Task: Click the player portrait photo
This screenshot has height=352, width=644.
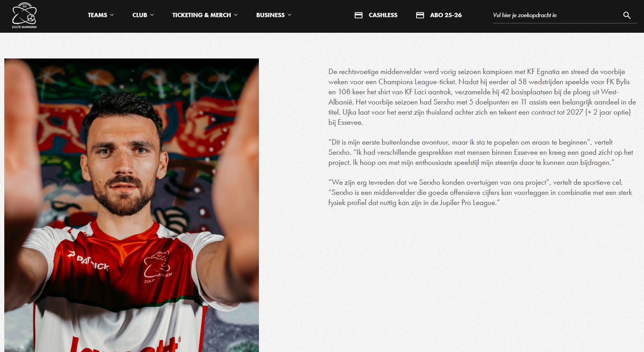Action: [132, 205]
